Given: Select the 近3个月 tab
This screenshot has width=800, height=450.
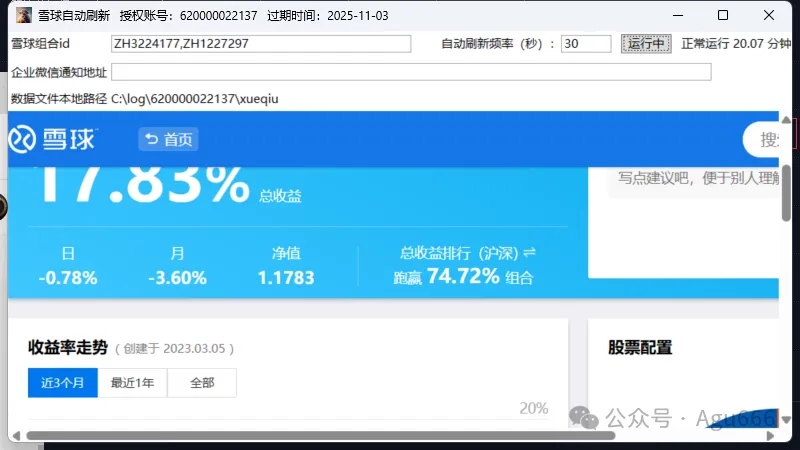Looking at the screenshot, I should pyautogui.click(x=63, y=383).
